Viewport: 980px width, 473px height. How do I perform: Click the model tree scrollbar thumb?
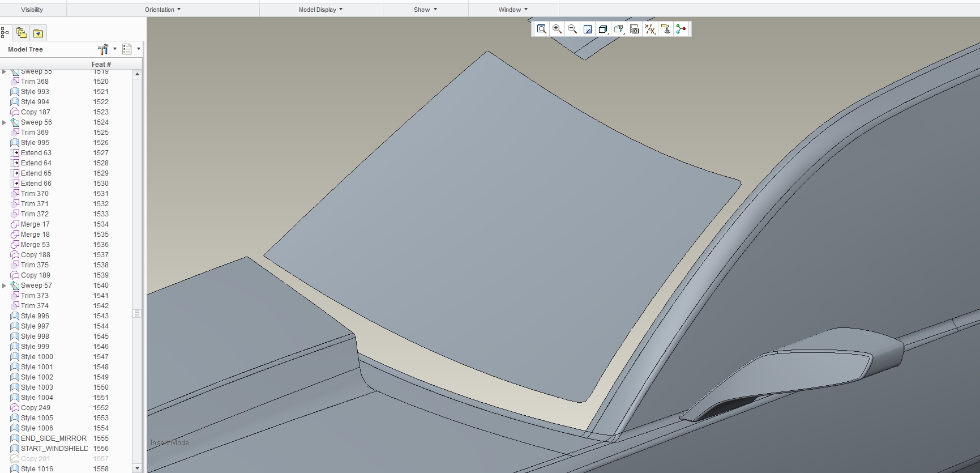(137, 313)
